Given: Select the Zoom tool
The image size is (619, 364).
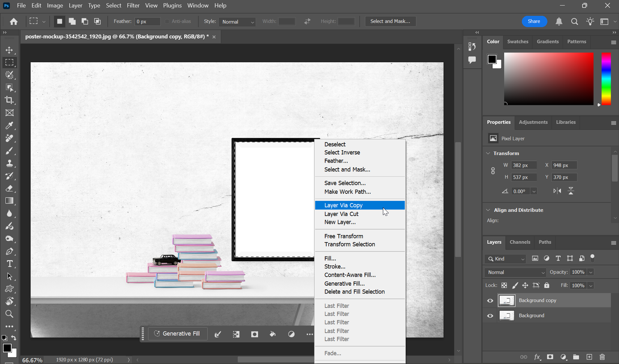Looking at the screenshot, I should [9, 314].
